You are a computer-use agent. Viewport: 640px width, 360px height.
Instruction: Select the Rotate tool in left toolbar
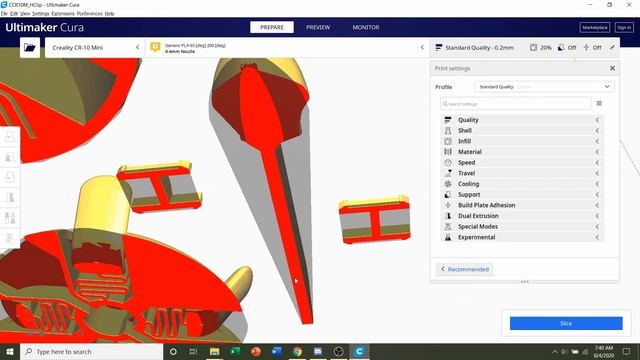point(10,177)
